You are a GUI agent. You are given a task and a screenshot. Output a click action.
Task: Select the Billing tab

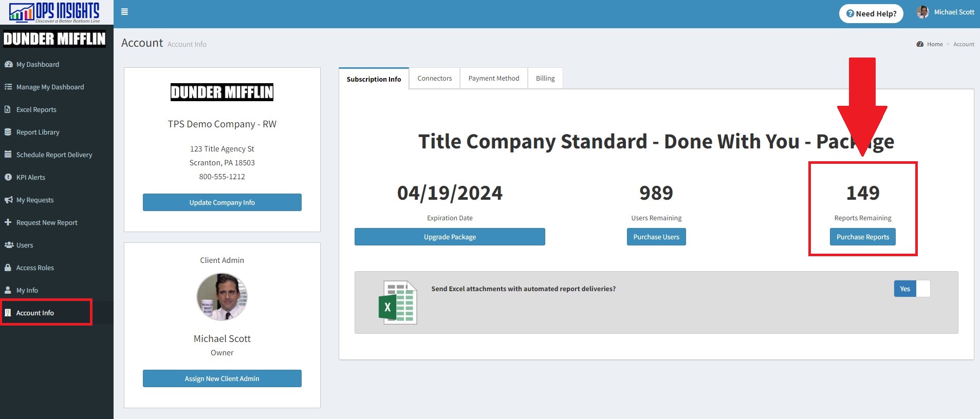(x=545, y=79)
